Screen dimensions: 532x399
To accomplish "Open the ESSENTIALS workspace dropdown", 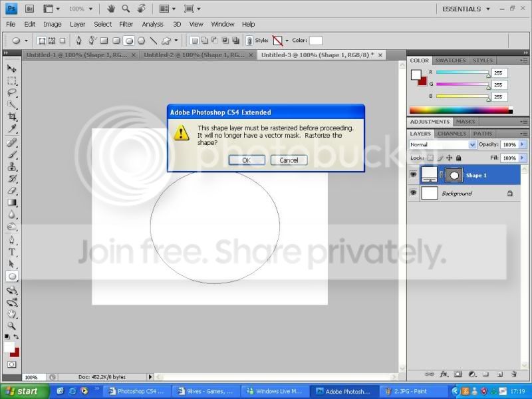I will (x=466, y=9).
